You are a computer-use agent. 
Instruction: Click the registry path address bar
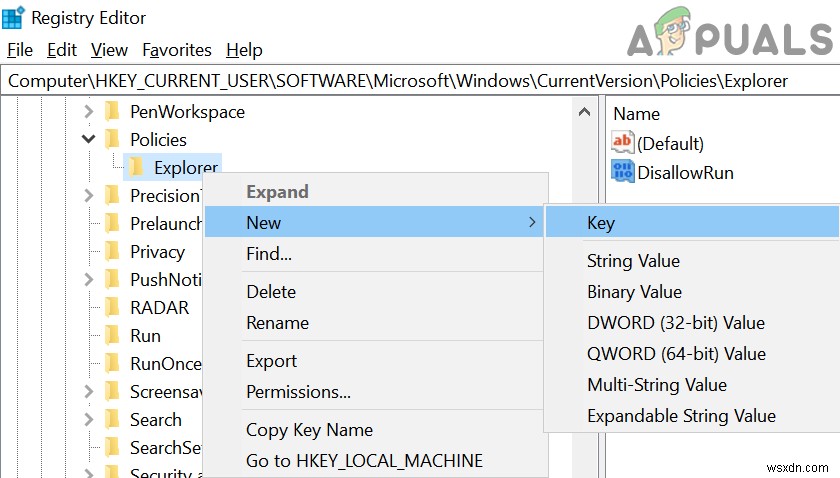[x=420, y=80]
